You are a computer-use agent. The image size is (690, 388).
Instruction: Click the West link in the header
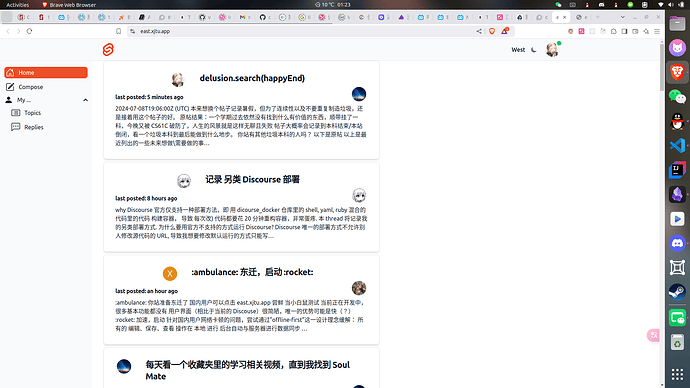click(518, 50)
